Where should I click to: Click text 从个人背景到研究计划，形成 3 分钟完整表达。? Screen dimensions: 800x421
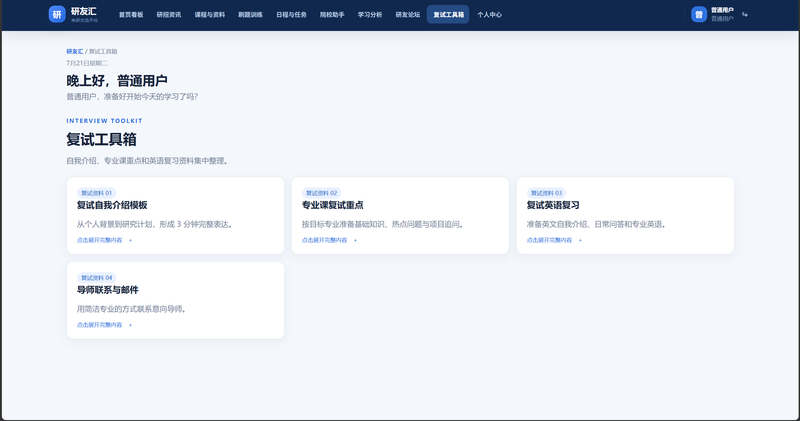(x=156, y=224)
